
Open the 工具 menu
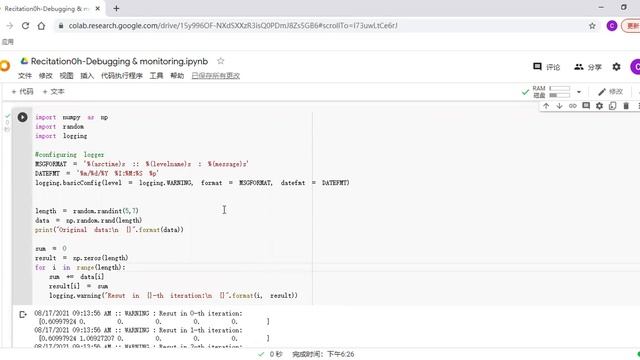pyautogui.click(x=156, y=76)
